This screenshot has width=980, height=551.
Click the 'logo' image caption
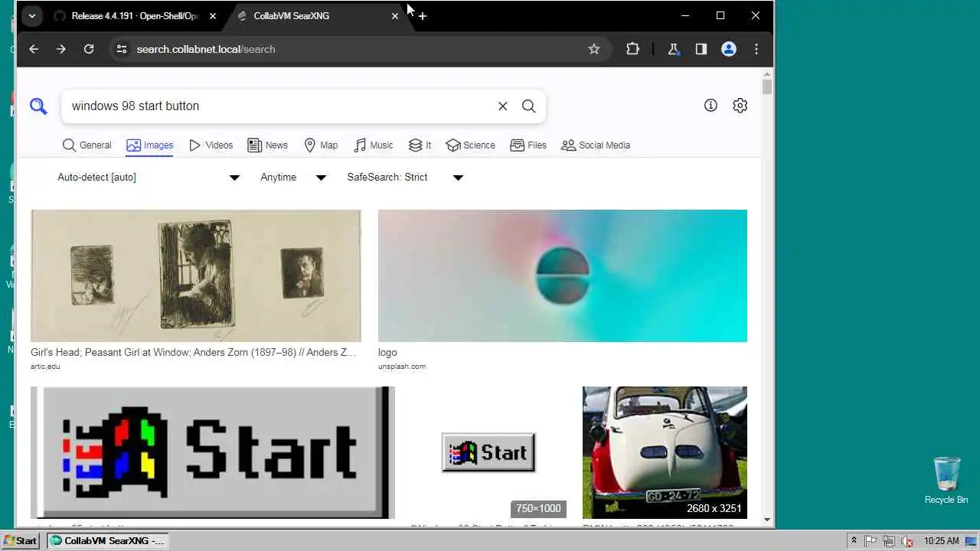[387, 353]
